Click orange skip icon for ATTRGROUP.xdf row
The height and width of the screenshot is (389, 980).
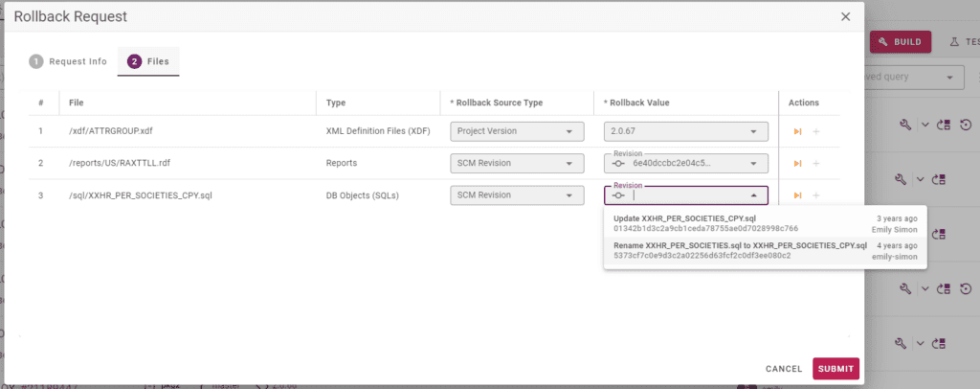coord(797,131)
